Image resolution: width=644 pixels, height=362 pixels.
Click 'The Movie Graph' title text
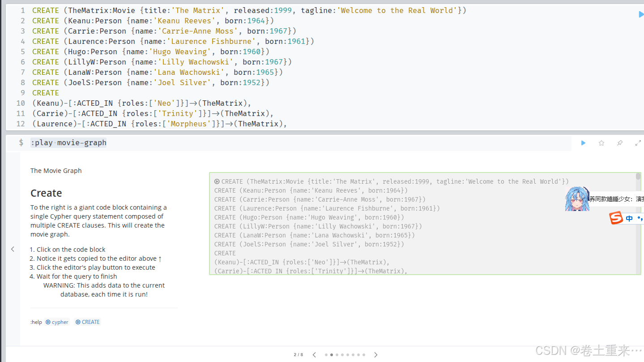tap(56, 171)
